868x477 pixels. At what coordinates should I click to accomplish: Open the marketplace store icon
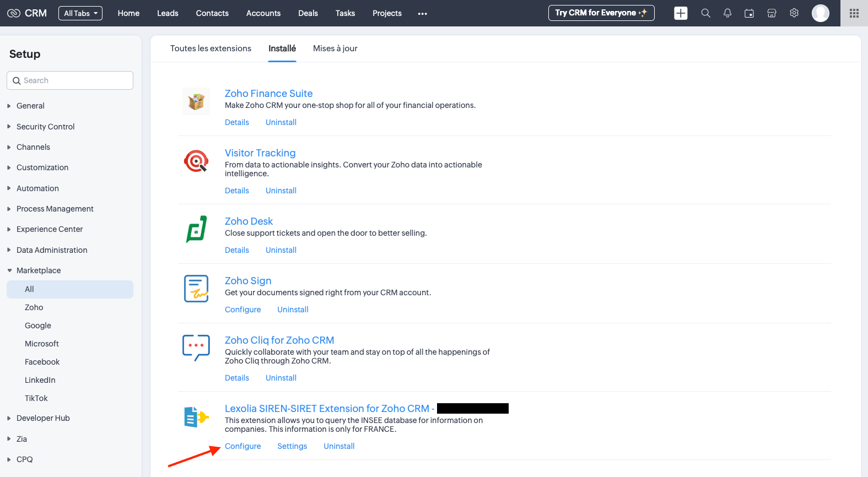772,13
